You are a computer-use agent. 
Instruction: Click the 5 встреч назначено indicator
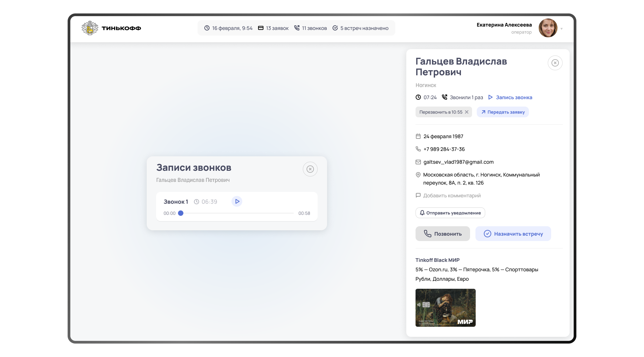[360, 28]
